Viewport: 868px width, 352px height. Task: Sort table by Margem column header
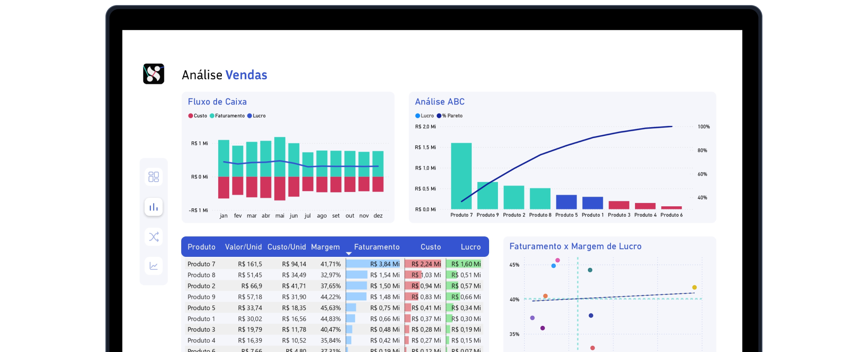point(325,247)
